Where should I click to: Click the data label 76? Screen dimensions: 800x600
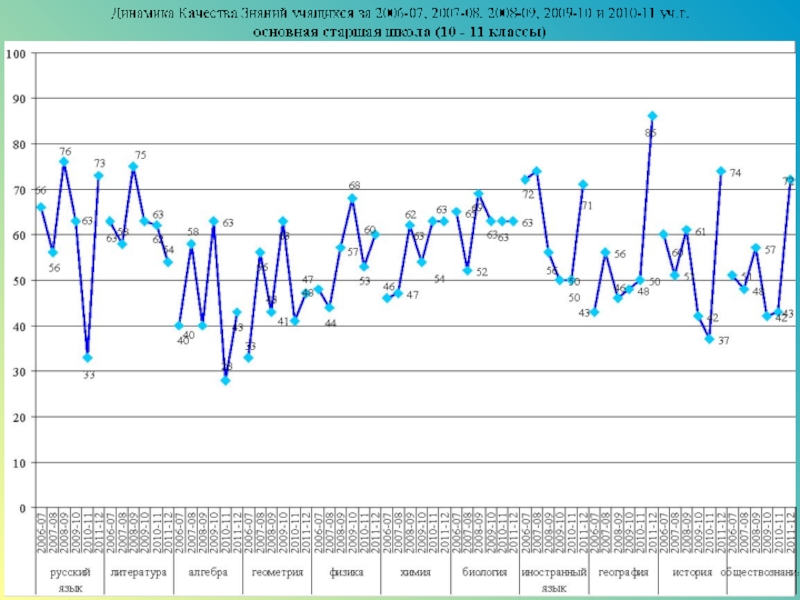(x=65, y=152)
